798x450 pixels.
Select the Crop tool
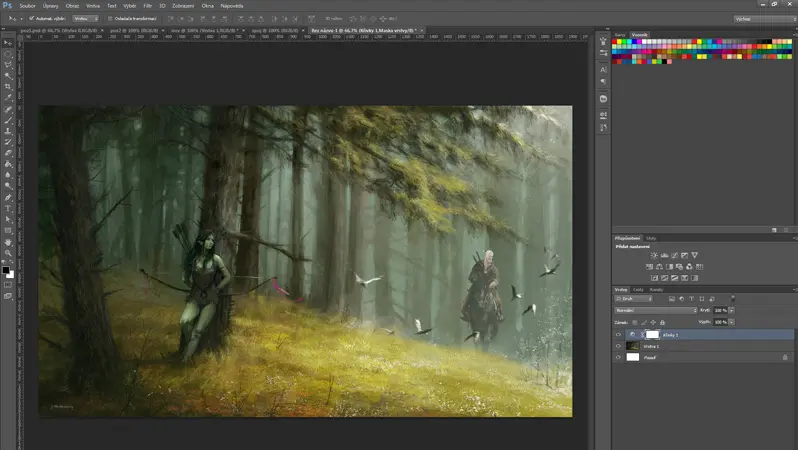pyautogui.click(x=8, y=87)
